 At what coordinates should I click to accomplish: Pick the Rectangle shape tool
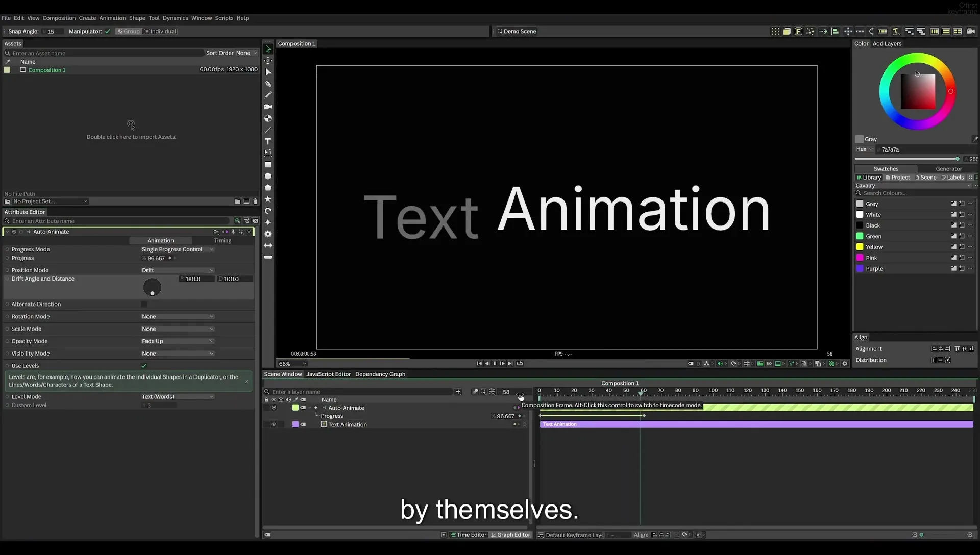(267, 165)
